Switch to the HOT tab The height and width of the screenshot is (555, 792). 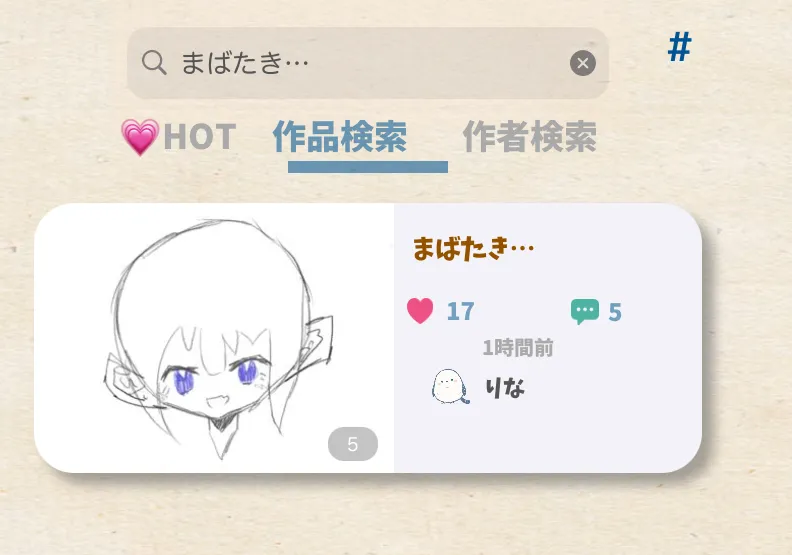pos(200,136)
